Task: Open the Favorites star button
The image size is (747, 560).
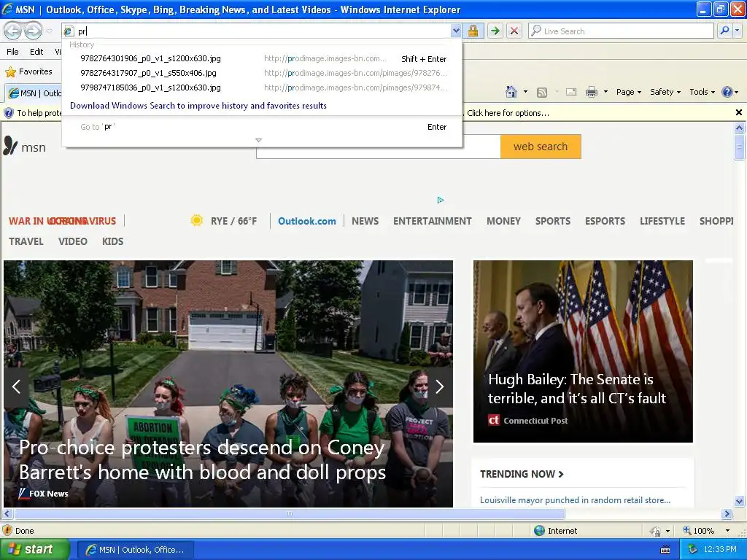Action: point(28,72)
